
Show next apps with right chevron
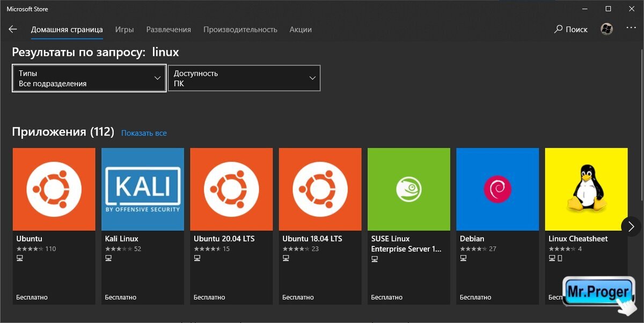[x=632, y=226]
